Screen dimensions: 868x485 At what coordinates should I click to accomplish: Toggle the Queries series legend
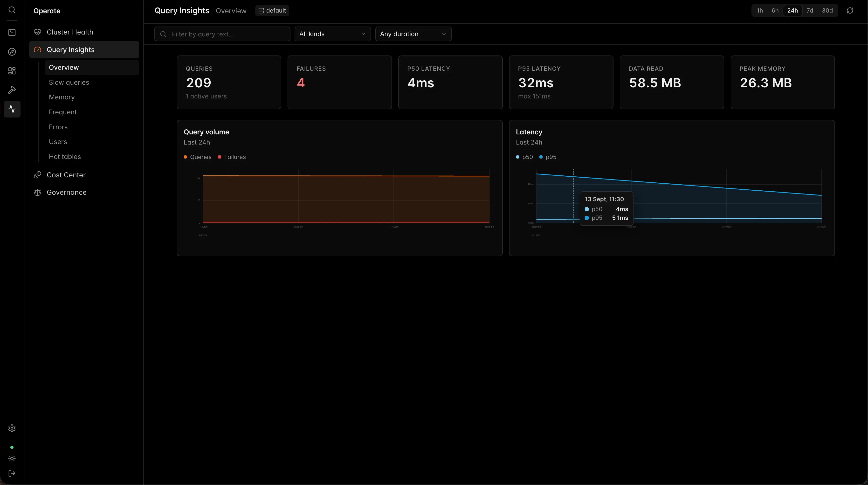197,157
